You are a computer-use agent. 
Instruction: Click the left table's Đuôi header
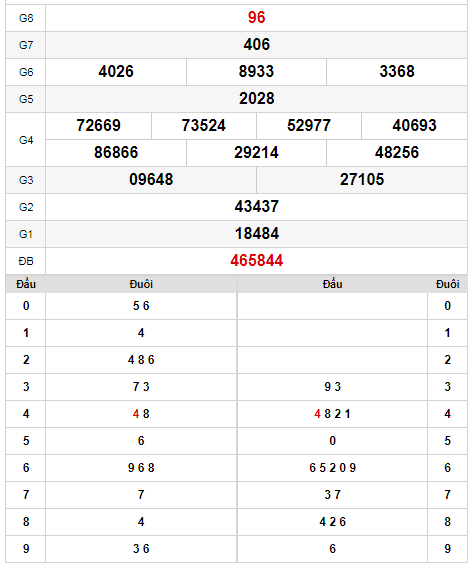click(x=141, y=284)
